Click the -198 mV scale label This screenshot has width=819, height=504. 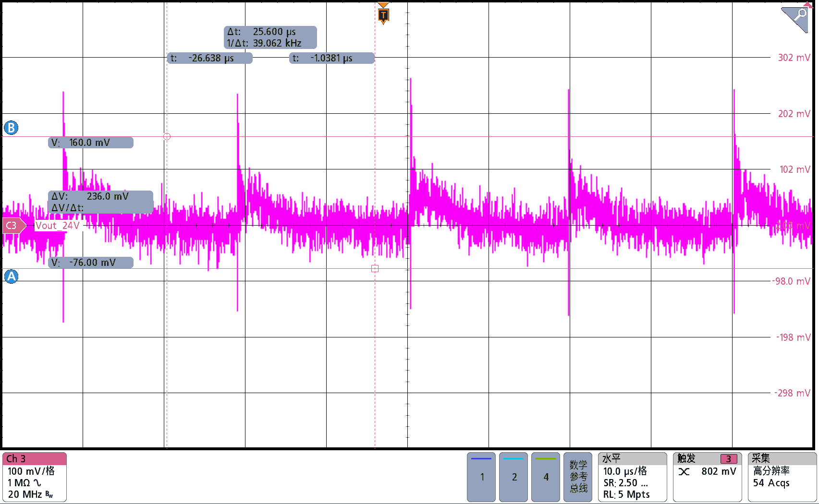pyautogui.click(x=793, y=337)
